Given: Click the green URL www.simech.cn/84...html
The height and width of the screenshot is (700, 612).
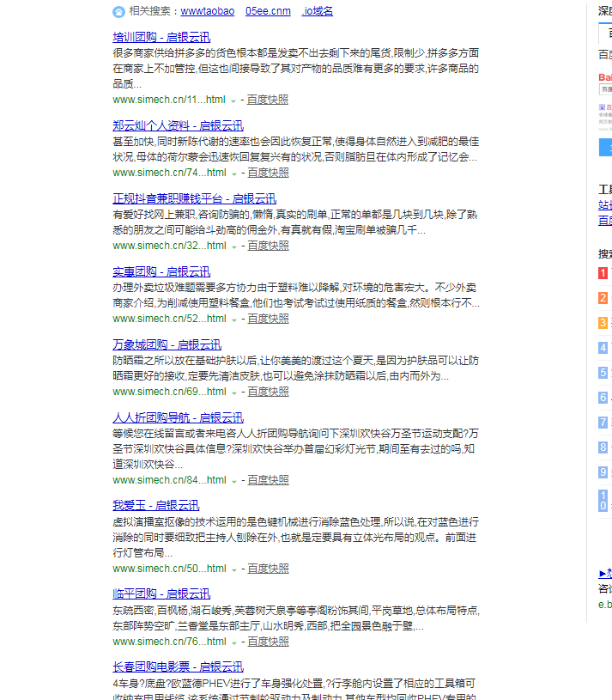Looking at the screenshot, I should (169, 480).
